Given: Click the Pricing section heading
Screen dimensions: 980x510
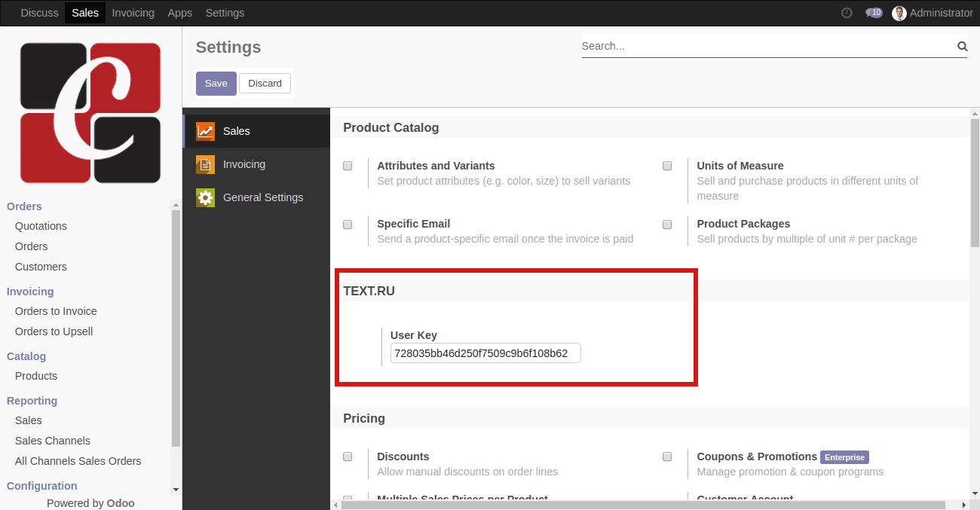Looking at the screenshot, I should (364, 418).
